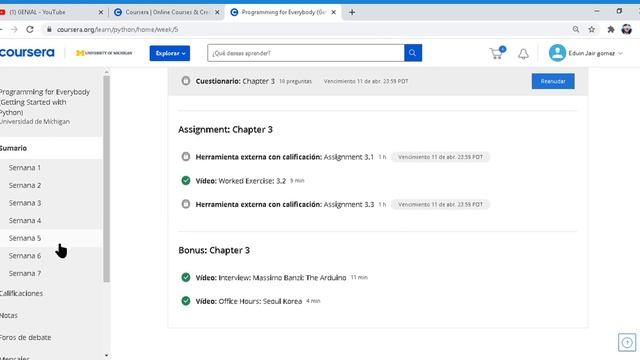This screenshot has height=360, width=640.
Task: Open the Sumario section
Action: [13, 148]
